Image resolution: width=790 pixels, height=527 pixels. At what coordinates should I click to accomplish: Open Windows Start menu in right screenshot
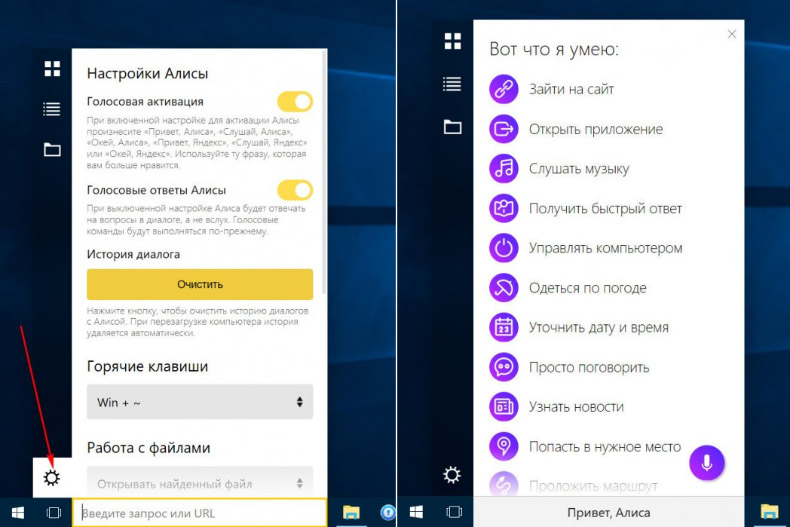[x=416, y=512]
